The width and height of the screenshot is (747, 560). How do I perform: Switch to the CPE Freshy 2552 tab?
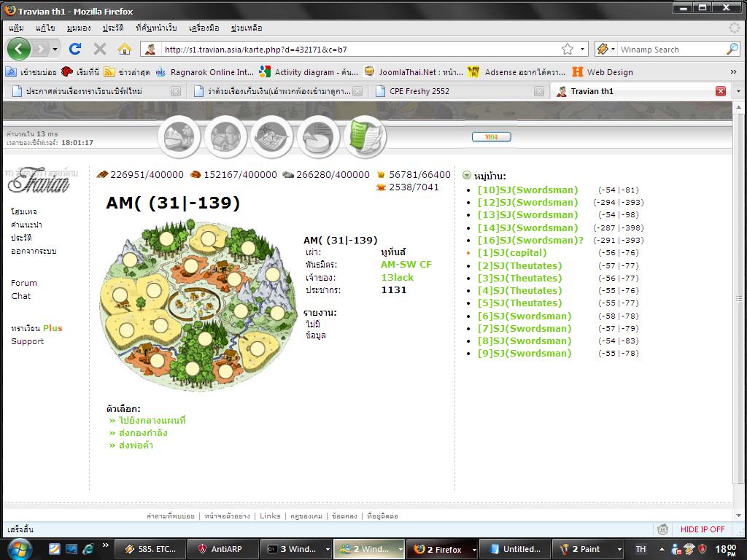pyautogui.click(x=460, y=91)
